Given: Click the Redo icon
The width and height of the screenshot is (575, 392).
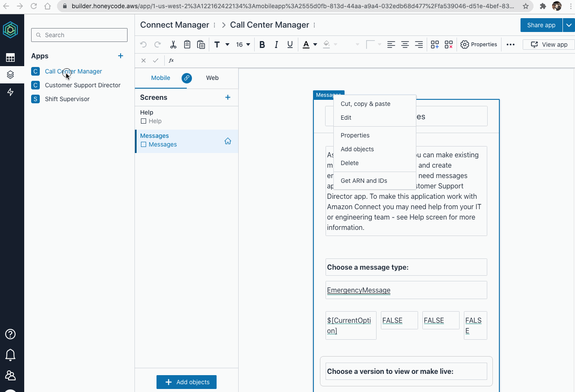Looking at the screenshot, I should (x=158, y=45).
